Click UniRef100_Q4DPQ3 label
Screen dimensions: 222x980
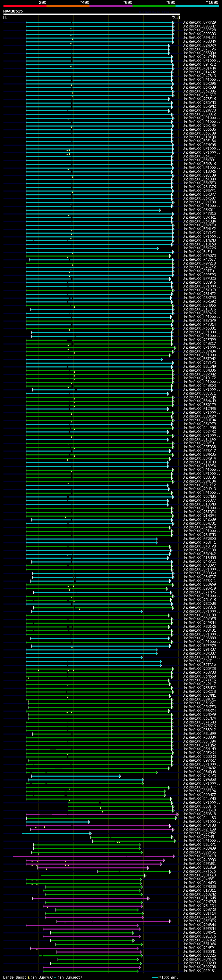click(199, 860)
